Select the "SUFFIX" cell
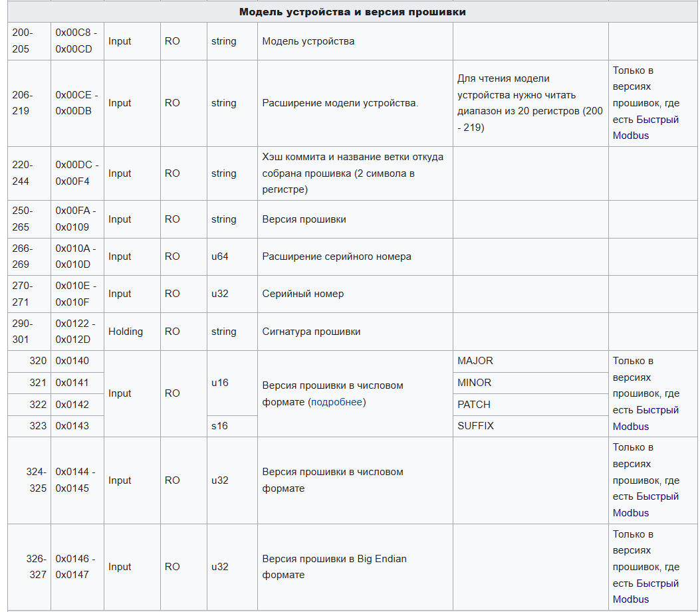 point(476,426)
